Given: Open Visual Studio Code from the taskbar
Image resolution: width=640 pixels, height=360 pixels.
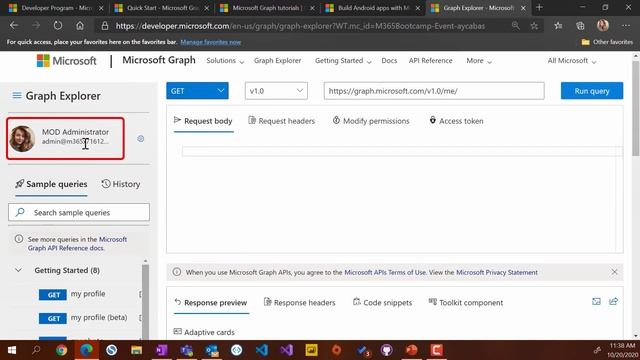Looking at the screenshot, I should 262,350.
